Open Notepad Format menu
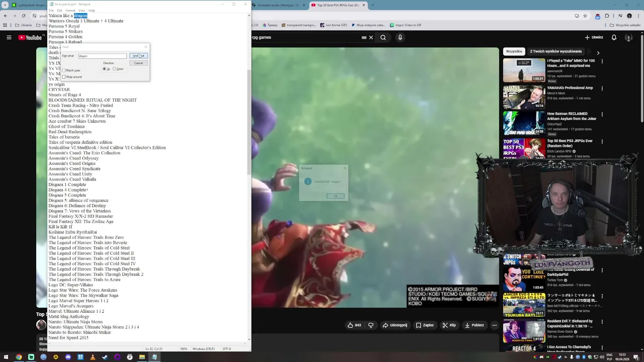 pos(70,10)
